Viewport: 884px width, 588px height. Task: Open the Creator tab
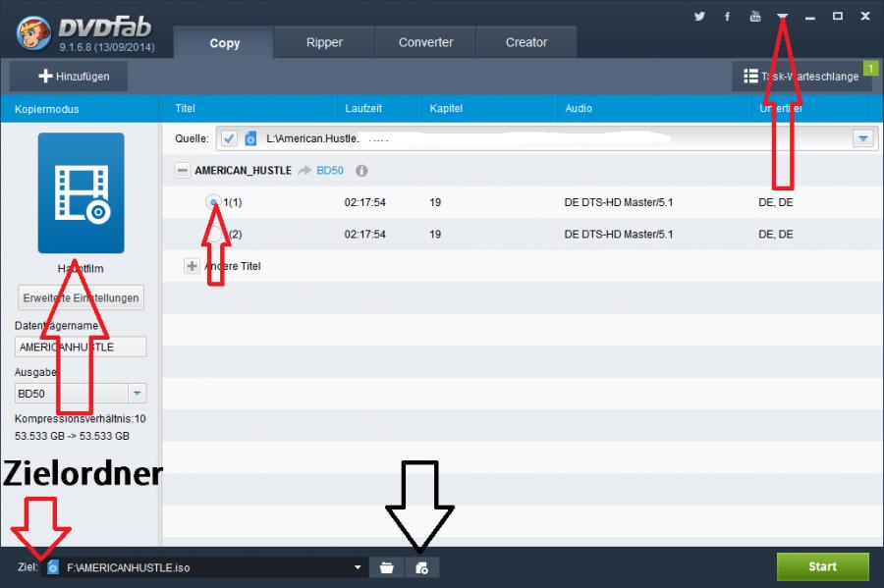pyautogui.click(x=526, y=42)
